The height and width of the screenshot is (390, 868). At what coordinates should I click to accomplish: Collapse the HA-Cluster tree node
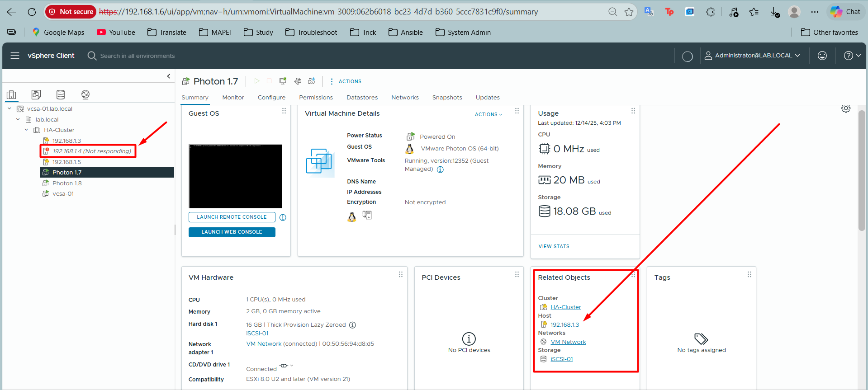(27, 130)
